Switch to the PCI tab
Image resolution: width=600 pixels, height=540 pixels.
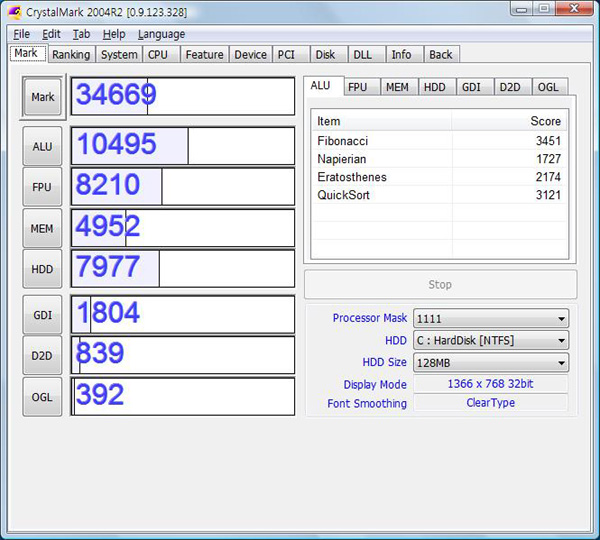291,55
